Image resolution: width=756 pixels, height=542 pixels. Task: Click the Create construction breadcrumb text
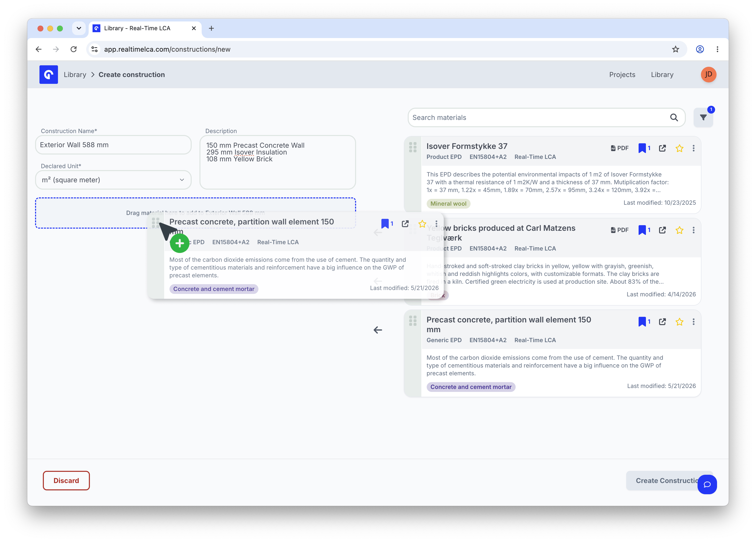pos(132,75)
